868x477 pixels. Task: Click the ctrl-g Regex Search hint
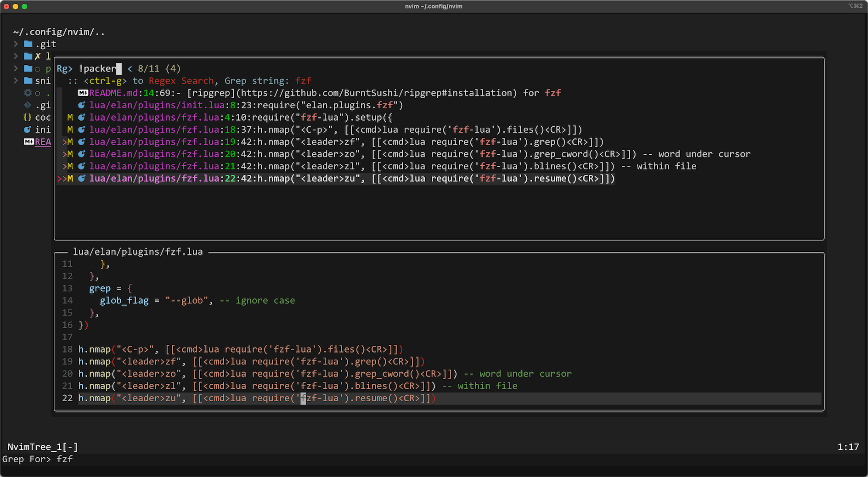pyautogui.click(x=149, y=81)
